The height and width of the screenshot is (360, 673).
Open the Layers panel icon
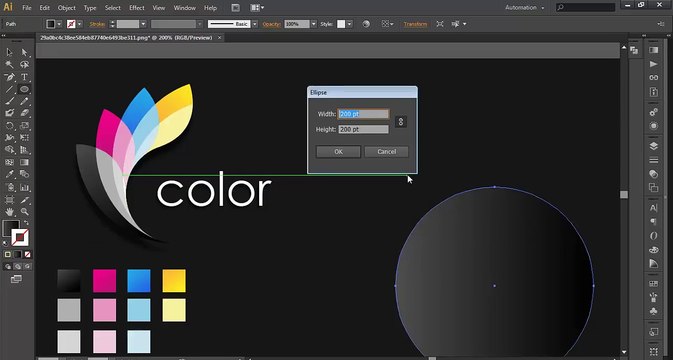[654, 146]
